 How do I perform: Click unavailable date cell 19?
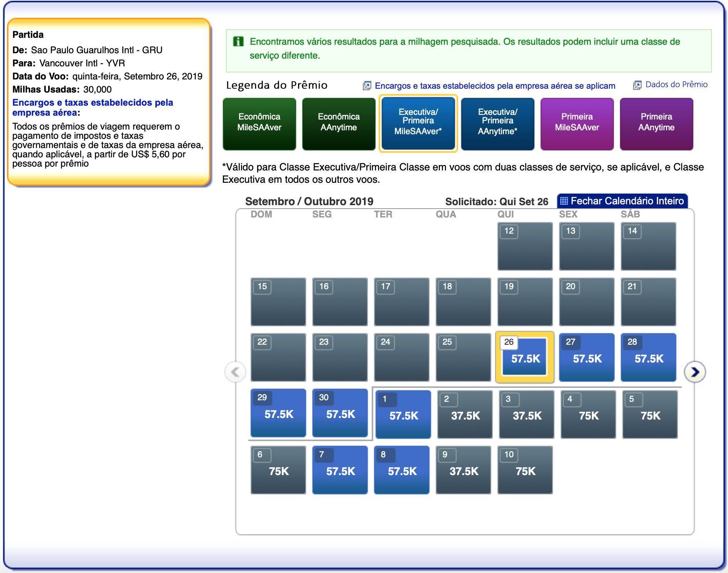pyautogui.click(x=525, y=302)
